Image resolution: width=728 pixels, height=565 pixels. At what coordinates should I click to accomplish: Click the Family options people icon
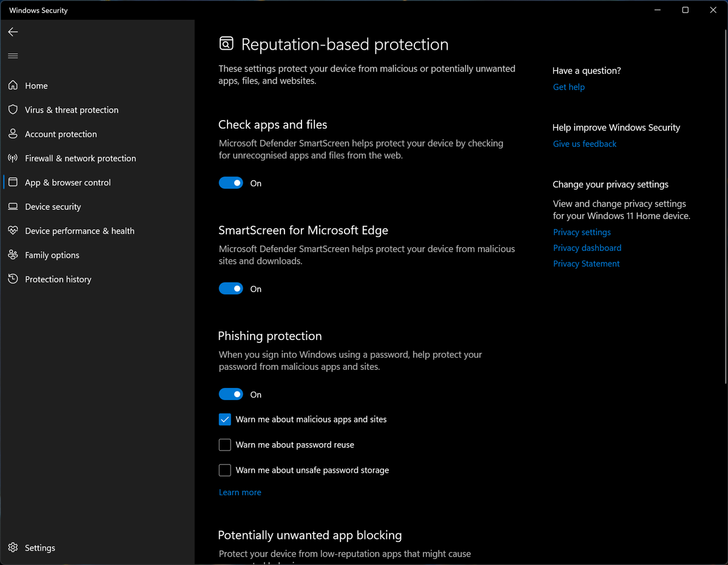tap(13, 255)
